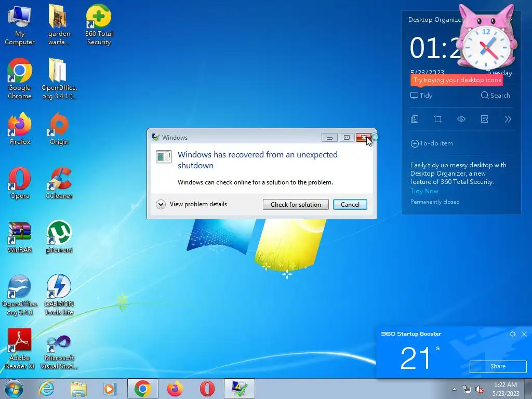Show hidden system tray icons

pyautogui.click(x=454, y=389)
